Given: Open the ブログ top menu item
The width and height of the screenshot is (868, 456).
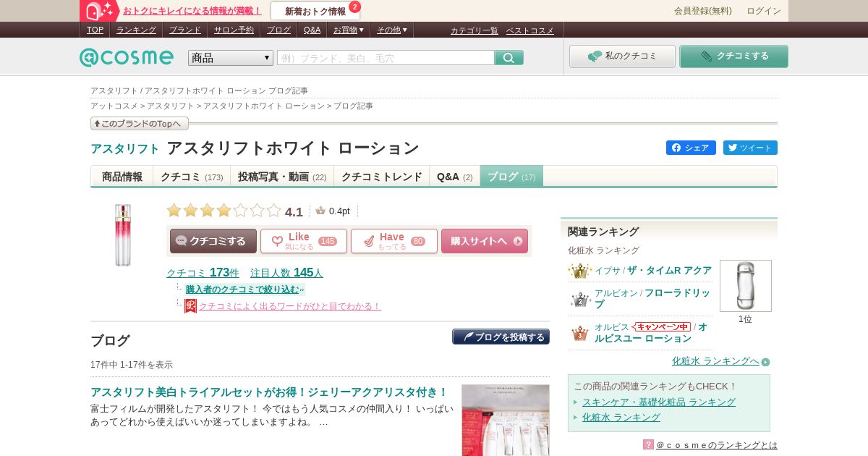Looking at the screenshot, I should pyautogui.click(x=278, y=30).
